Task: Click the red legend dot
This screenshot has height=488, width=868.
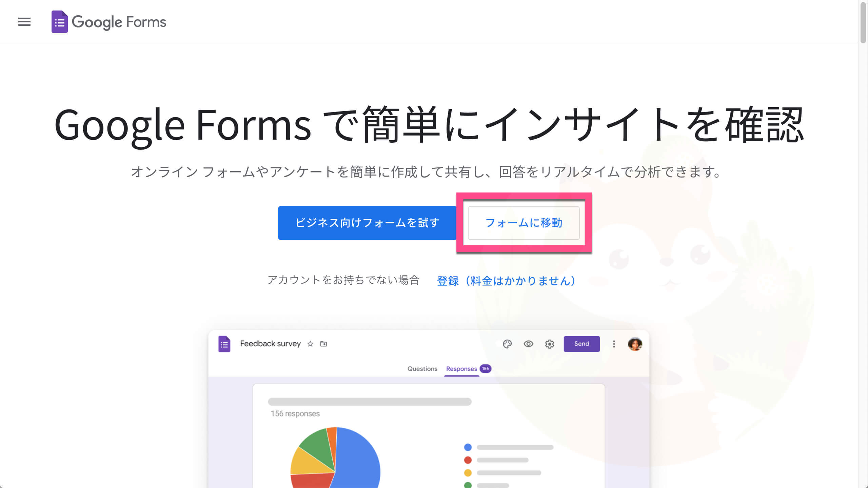Action: (x=468, y=460)
